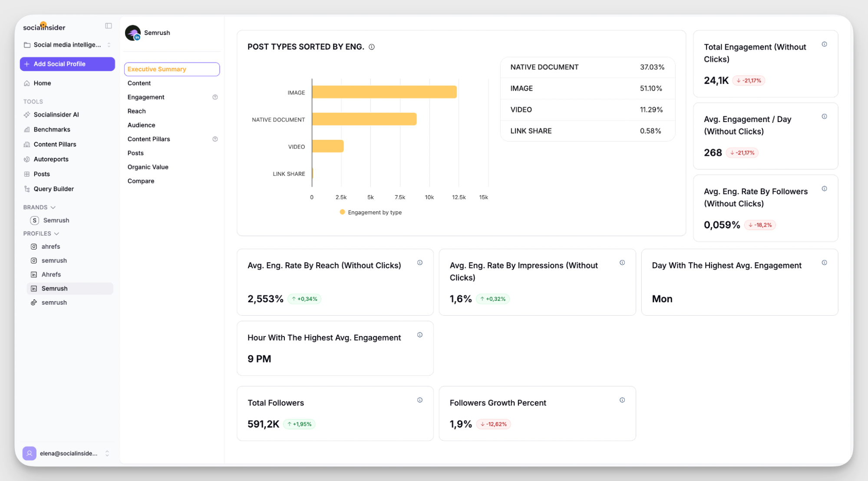Click the NATIVE DOCUMENT 37.03% table row
Viewport: 868px width, 481px height.
click(587, 67)
